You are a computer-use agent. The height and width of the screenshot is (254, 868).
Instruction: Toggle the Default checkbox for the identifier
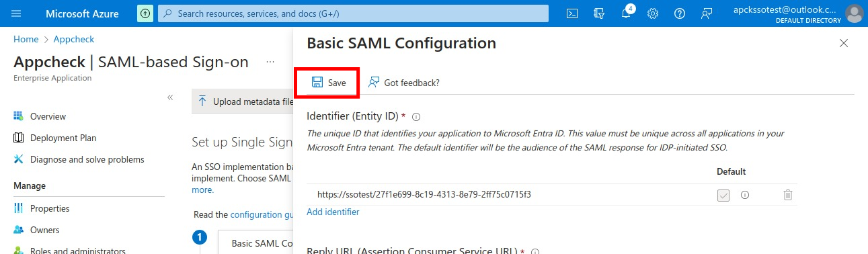(723, 195)
